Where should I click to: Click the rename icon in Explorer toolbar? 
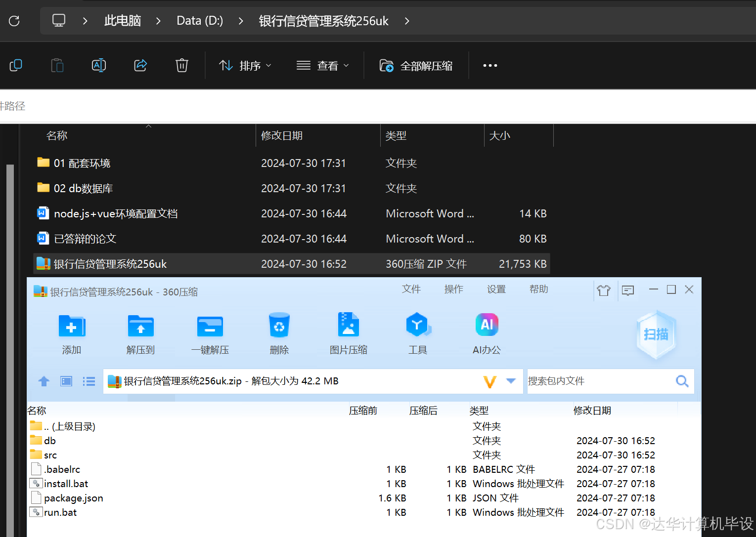tap(99, 65)
